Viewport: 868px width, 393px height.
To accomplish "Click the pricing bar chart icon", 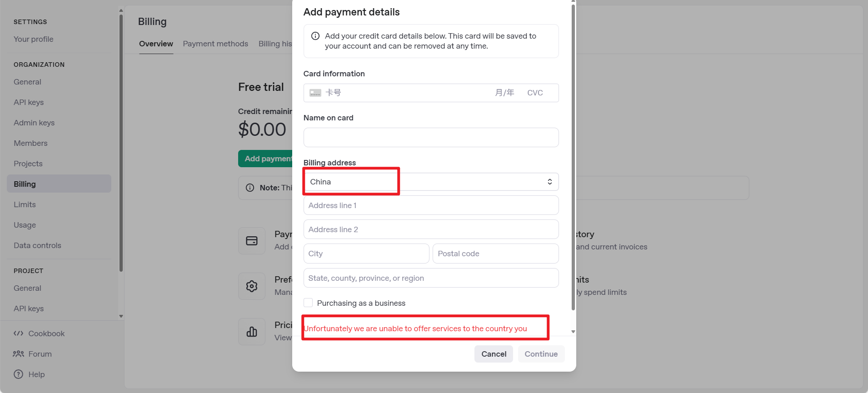I will click(x=252, y=332).
